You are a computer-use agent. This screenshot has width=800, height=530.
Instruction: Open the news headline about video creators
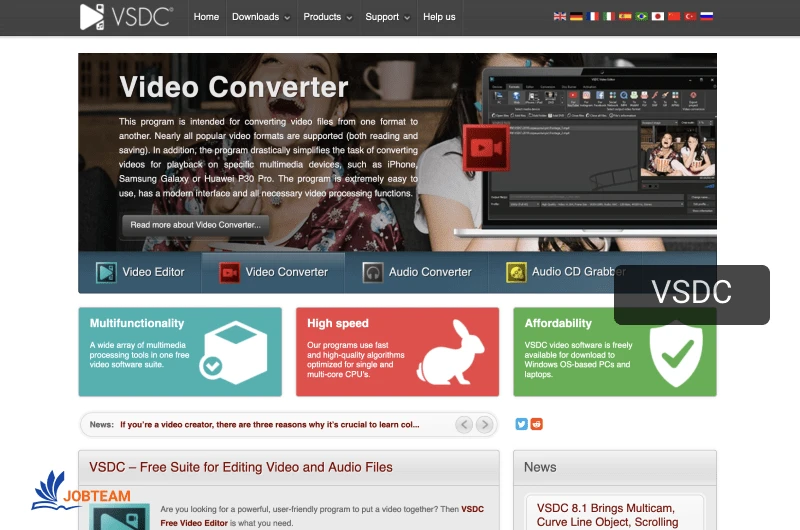coord(270,424)
